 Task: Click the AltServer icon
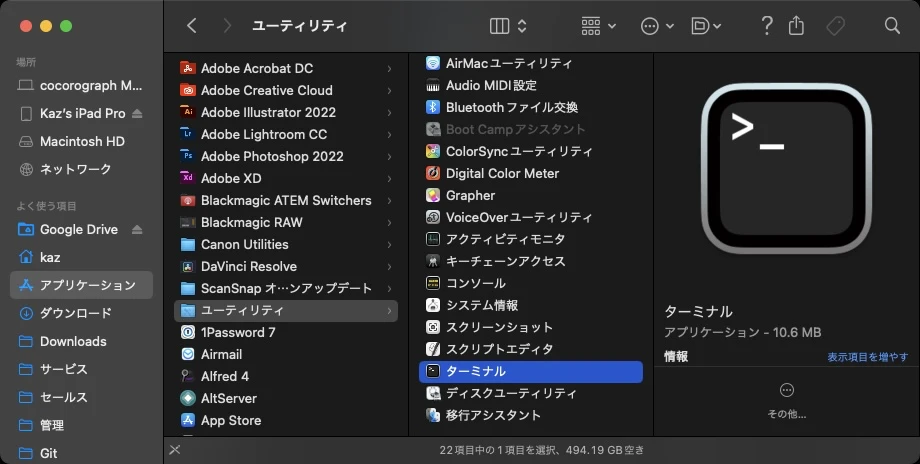coord(188,398)
